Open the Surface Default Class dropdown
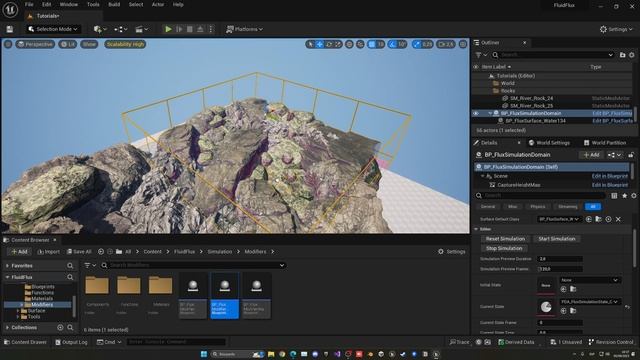 pos(559,219)
